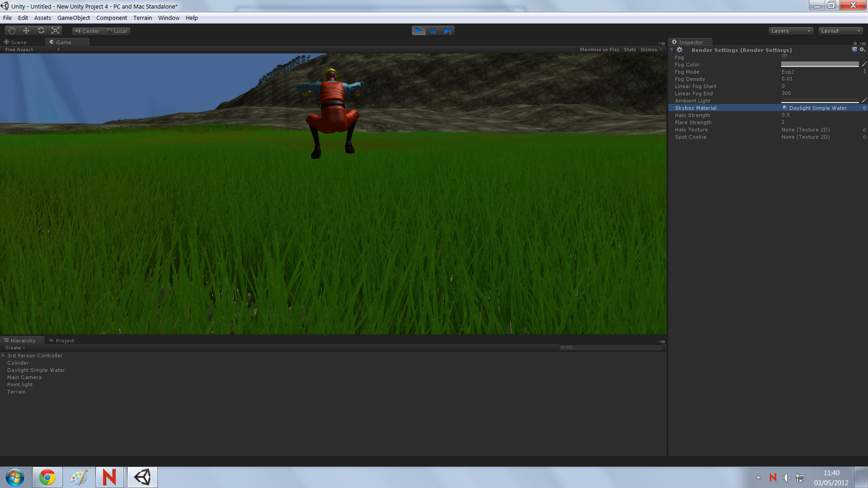Toggle Stats display in Game view
Screen dimensions: 868x488
[x=629, y=49]
